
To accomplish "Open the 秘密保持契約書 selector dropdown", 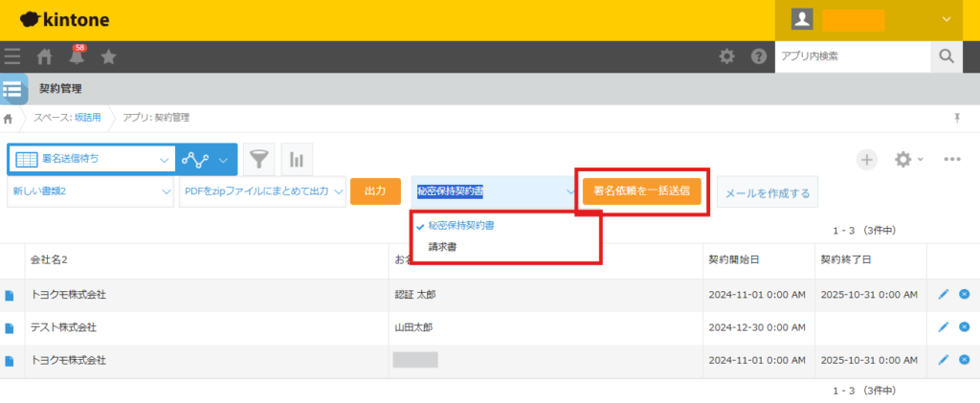I will pos(495,191).
